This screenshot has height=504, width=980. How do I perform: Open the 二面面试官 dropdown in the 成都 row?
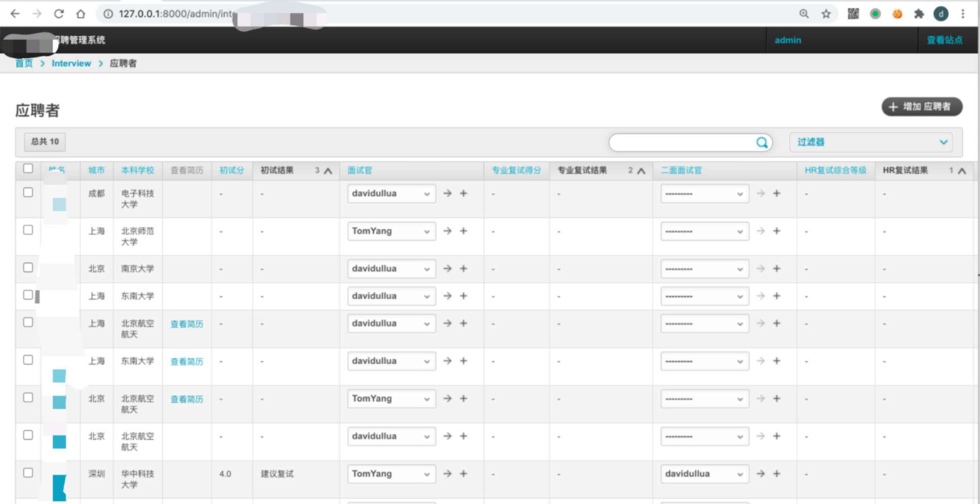[x=705, y=194]
